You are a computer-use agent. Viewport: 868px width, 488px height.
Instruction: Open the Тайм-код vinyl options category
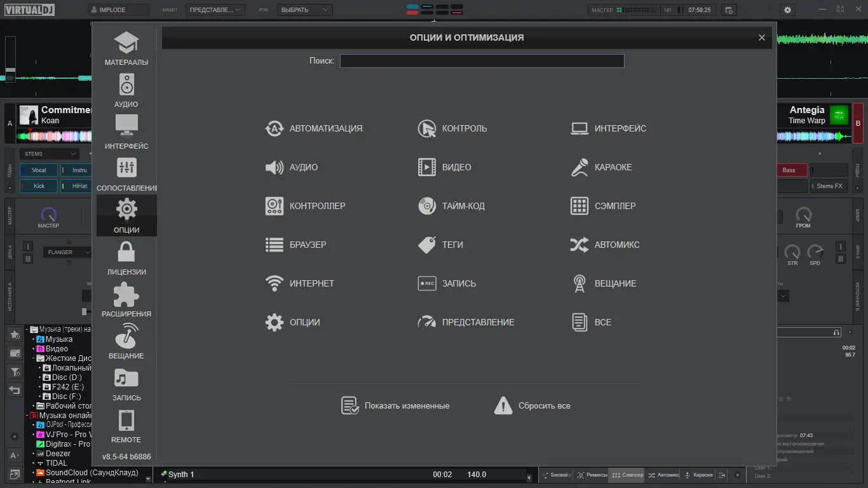click(x=451, y=206)
